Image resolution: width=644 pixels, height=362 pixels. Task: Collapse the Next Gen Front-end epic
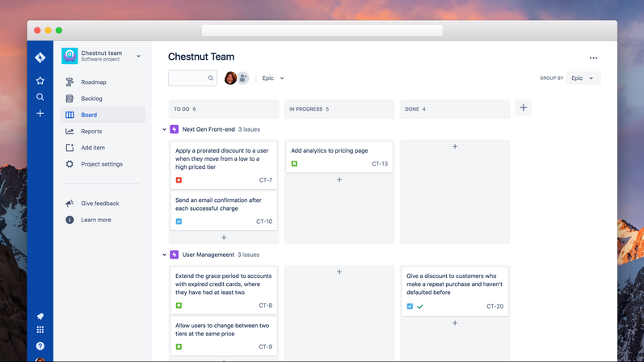click(x=164, y=129)
